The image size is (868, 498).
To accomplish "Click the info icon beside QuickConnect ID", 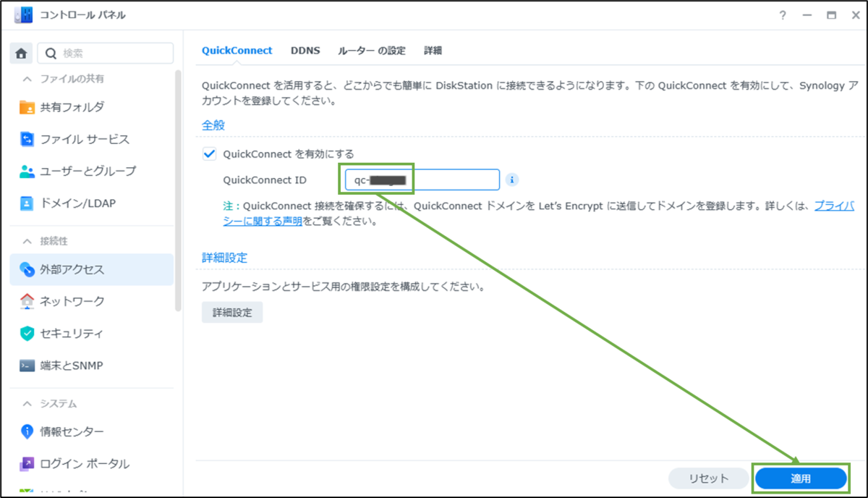I will pos(512,180).
